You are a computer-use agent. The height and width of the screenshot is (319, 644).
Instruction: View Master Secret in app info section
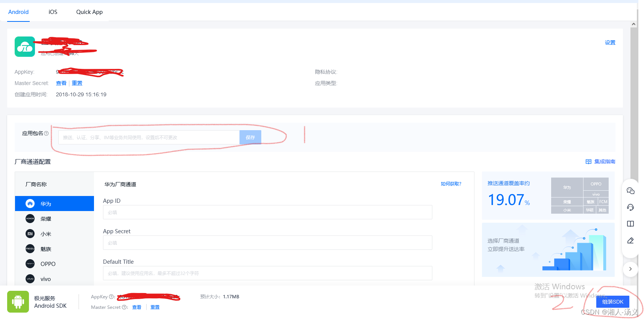coord(61,83)
